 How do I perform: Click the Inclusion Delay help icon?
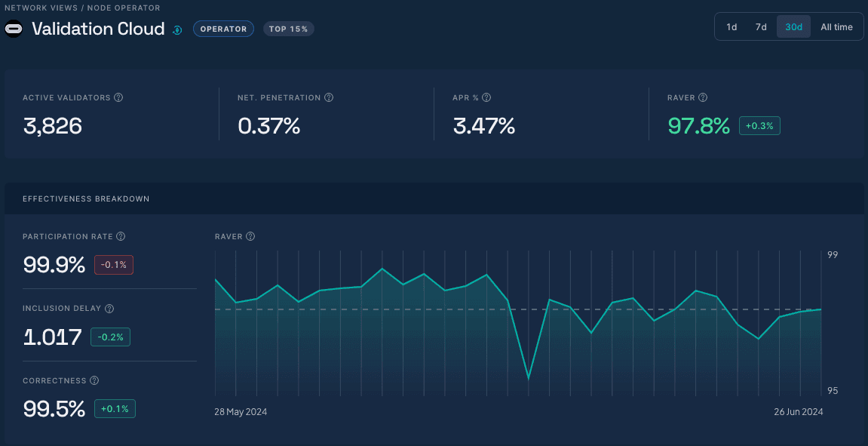click(x=109, y=309)
